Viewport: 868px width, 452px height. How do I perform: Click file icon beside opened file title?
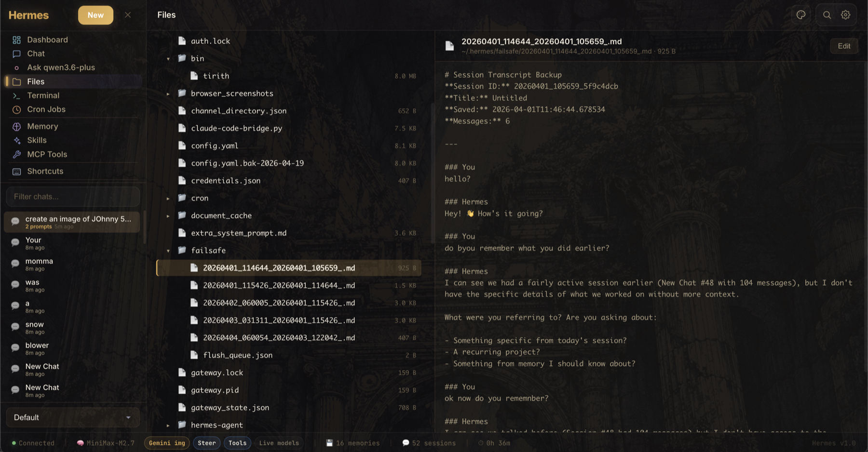click(449, 46)
